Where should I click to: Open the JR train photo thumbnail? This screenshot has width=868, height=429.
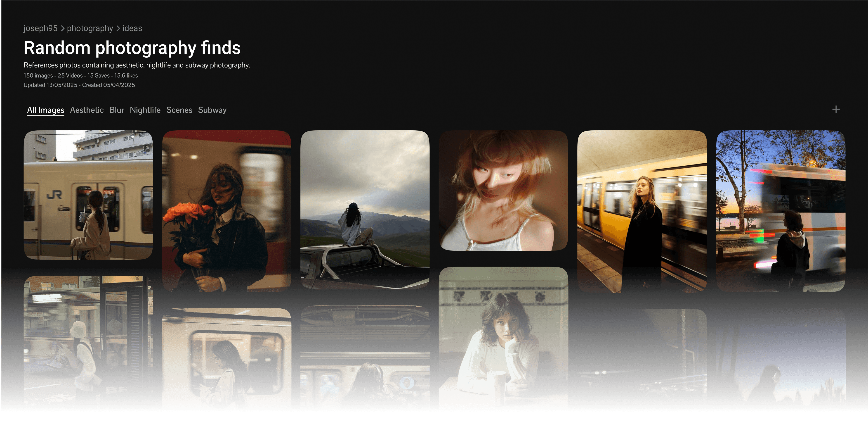pyautogui.click(x=88, y=195)
